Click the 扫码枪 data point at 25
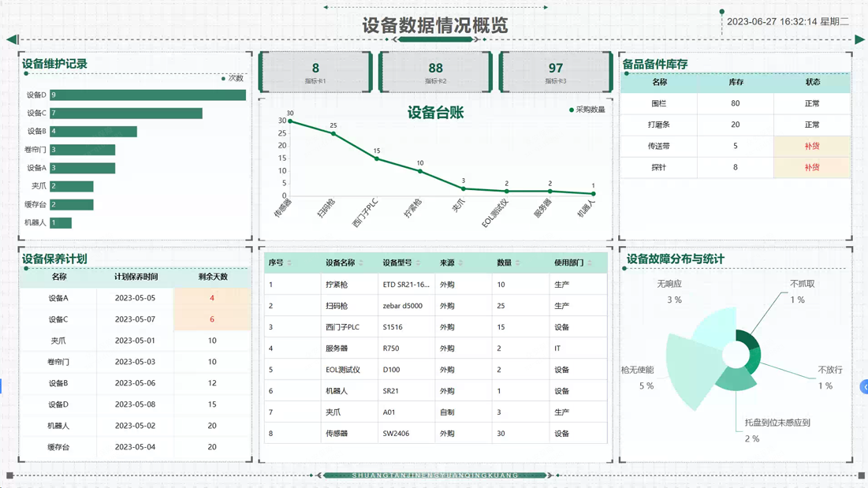868x488 pixels. 333,134
